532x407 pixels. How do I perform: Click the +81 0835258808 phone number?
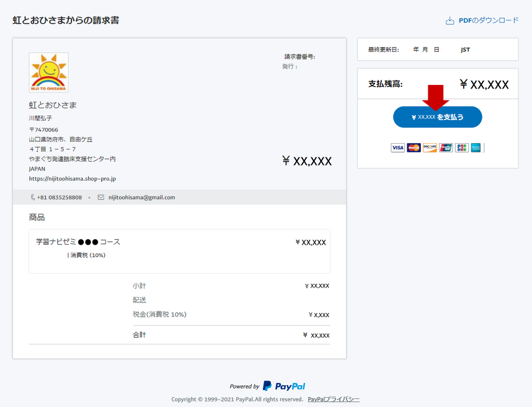click(60, 198)
